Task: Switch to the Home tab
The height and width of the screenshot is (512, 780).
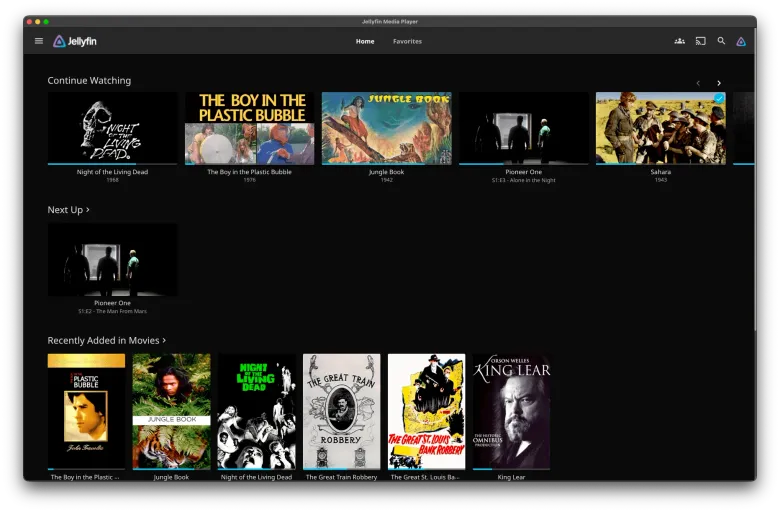Action: (x=365, y=41)
